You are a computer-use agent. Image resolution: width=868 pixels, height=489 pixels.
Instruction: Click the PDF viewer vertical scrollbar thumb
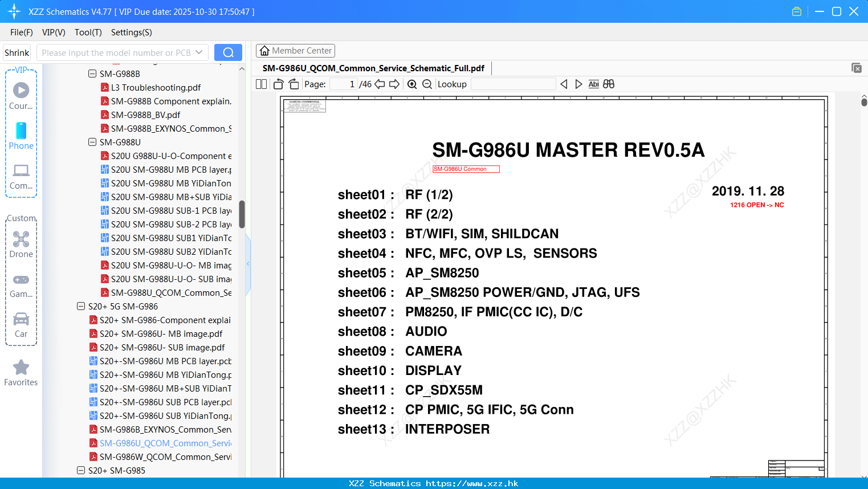point(864,102)
